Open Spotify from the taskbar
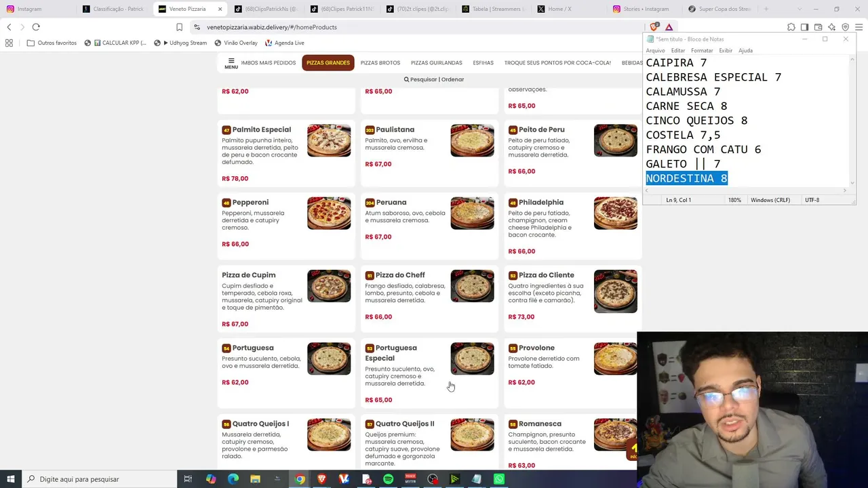This screenshot has height=488, width=868. point(388,479)
